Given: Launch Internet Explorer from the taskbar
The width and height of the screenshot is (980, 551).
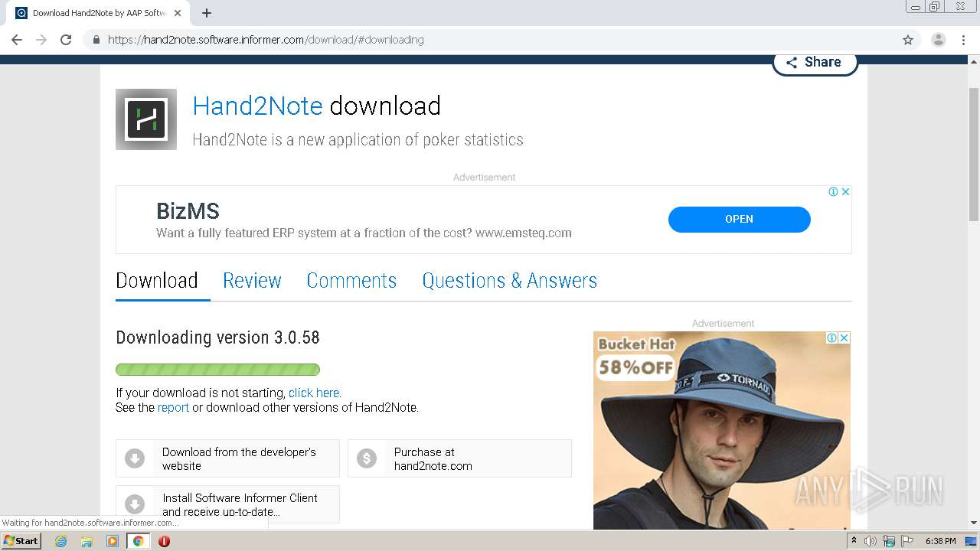Looking at the screenshot, I should click(60, 541).
